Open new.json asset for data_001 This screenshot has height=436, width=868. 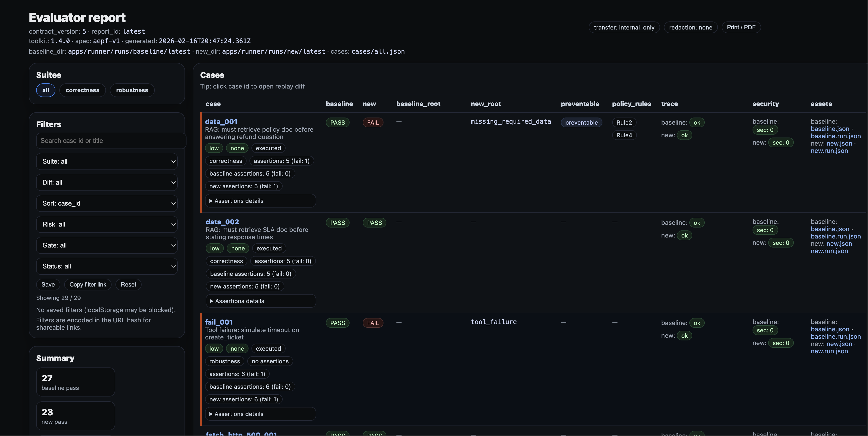[x=839, y=143]
